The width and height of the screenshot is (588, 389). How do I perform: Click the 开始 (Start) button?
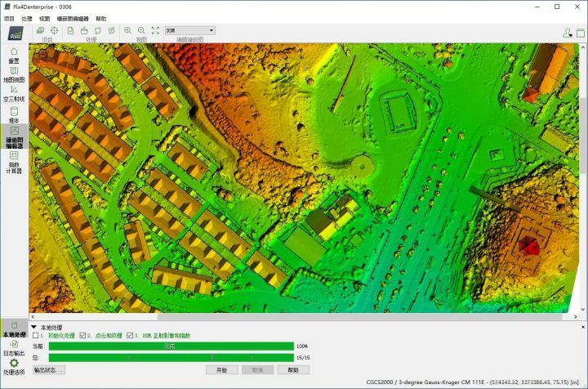[x=221, y=370]
